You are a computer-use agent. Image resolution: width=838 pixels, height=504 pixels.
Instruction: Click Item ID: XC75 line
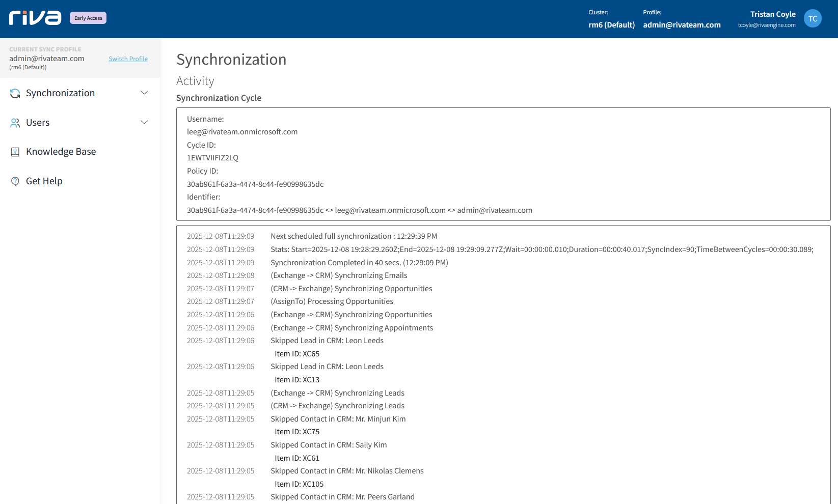[297, 432]
